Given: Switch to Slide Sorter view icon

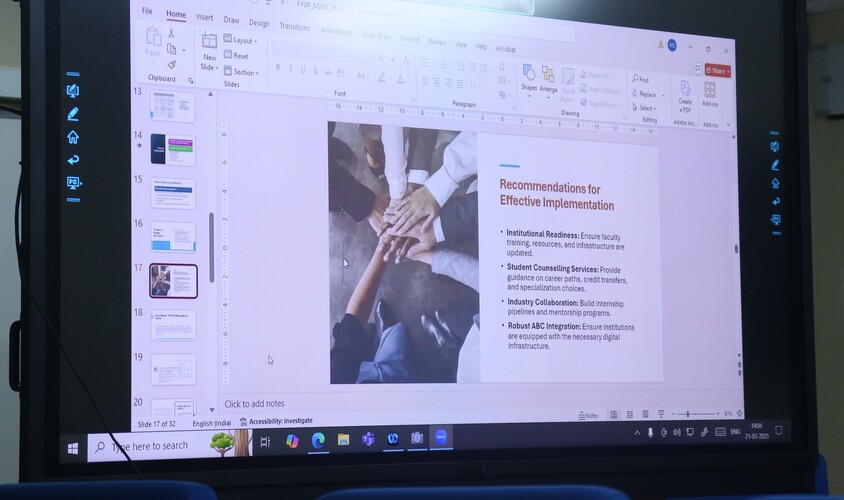Looking at the screenshot, I should [630, 414].
